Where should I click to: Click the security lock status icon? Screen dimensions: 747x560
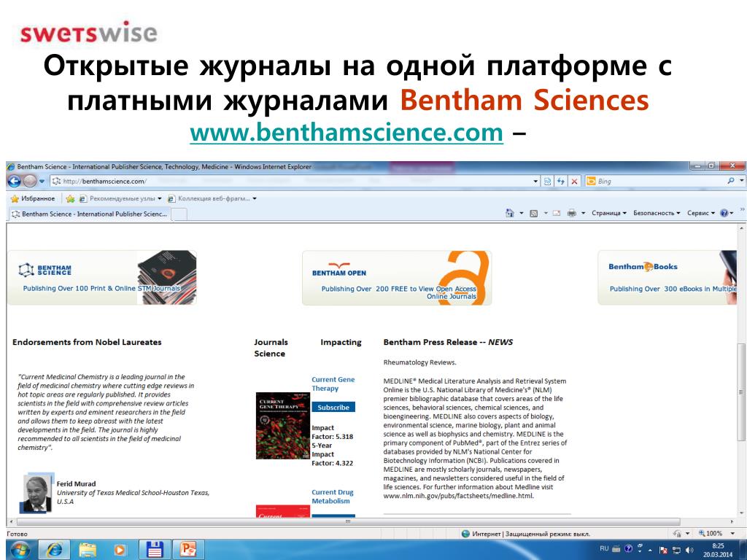point(677,534)
